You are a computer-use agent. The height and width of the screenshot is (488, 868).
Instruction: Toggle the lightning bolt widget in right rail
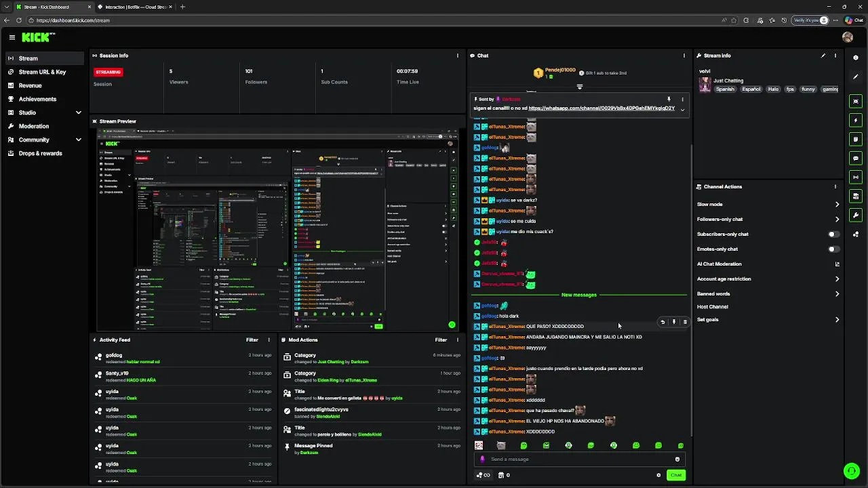856,120
